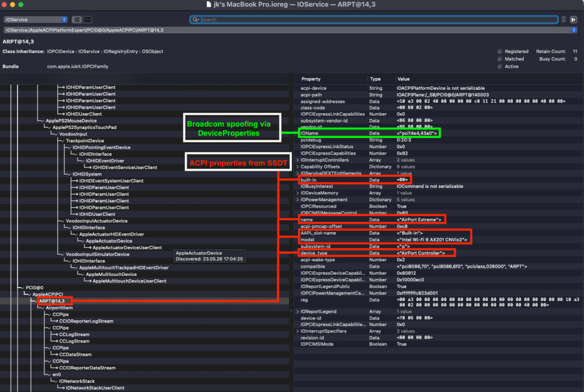Click the search magnifier icon

[196, 20]
